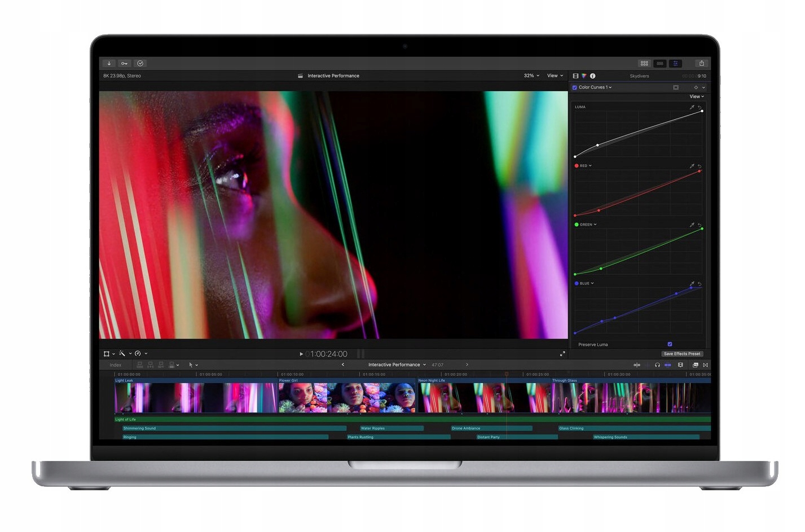Reset the RED curve

(700, 166)
